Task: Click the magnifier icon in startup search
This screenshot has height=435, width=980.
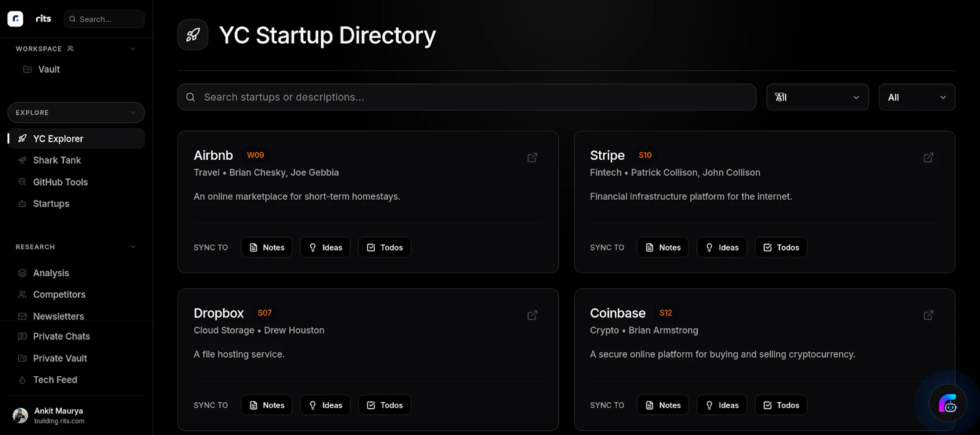Action: [x=190, y=97]
